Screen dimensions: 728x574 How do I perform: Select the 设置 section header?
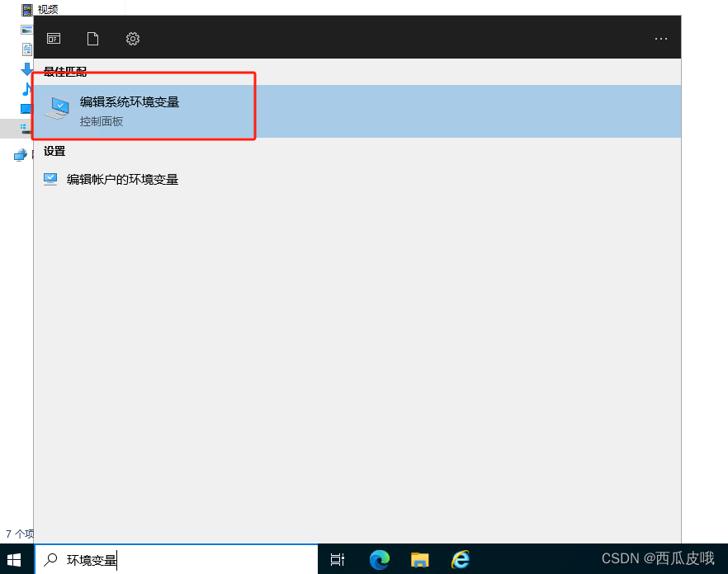(x=54, y=152)
